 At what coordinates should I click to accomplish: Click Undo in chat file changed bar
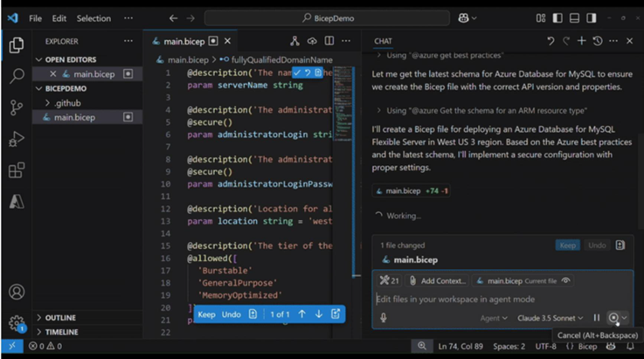[597, 245]
